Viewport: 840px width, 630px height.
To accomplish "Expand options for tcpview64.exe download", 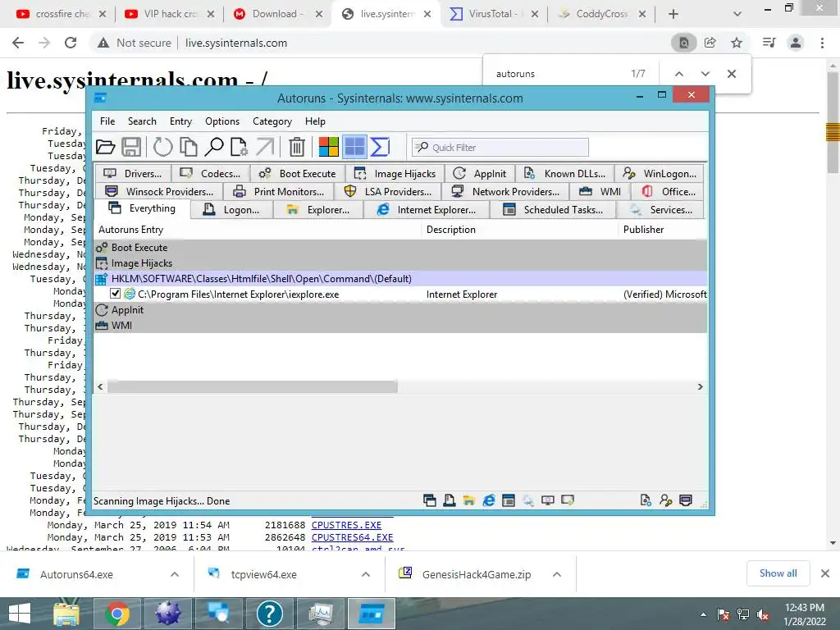I will [x=366, y=574].
